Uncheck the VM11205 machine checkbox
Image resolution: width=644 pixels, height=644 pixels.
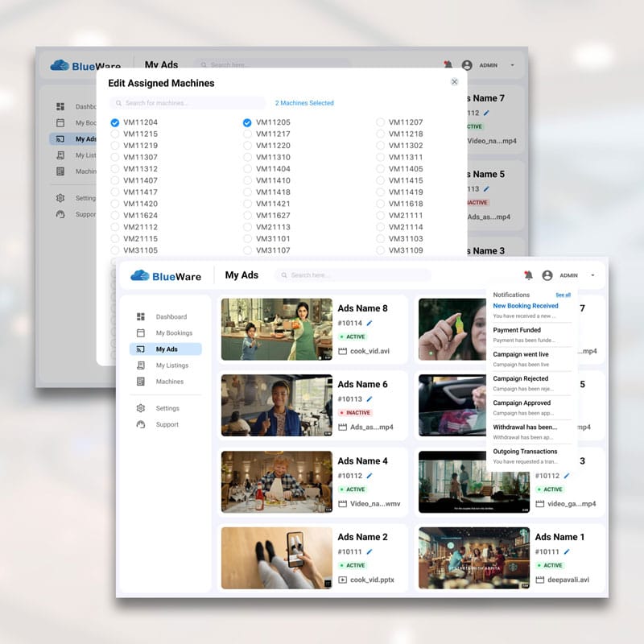(x=248, y=122)
